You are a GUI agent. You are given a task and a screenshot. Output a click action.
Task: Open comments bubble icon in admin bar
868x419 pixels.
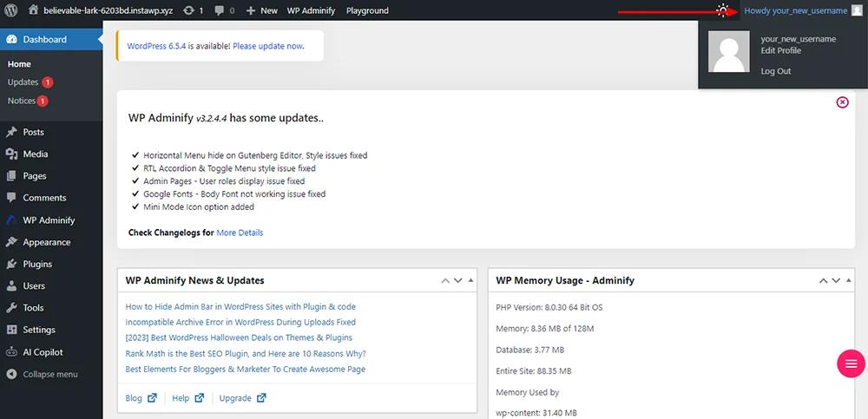tap(220, 10)
